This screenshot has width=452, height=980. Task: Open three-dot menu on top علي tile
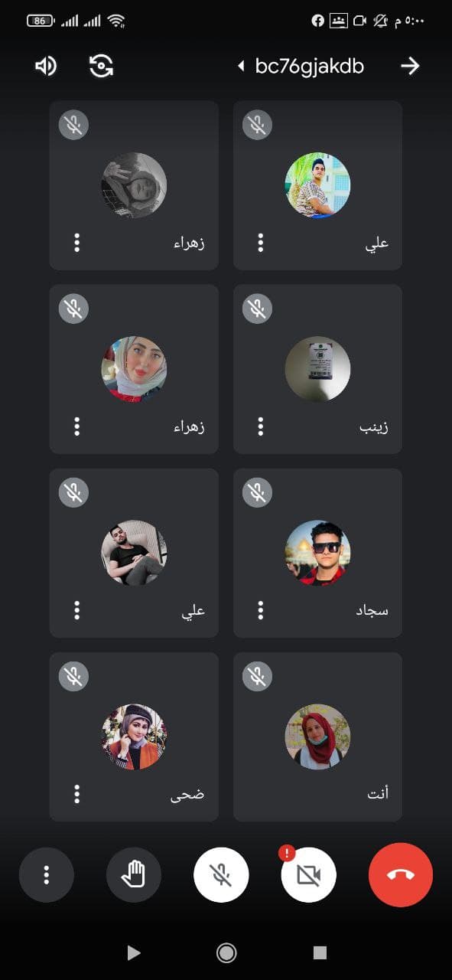(261, 243)
